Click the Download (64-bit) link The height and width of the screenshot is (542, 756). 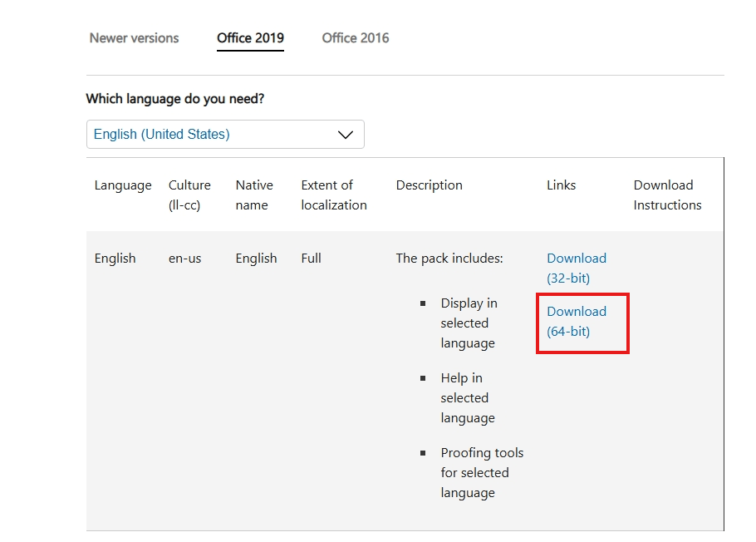[577, 322]
